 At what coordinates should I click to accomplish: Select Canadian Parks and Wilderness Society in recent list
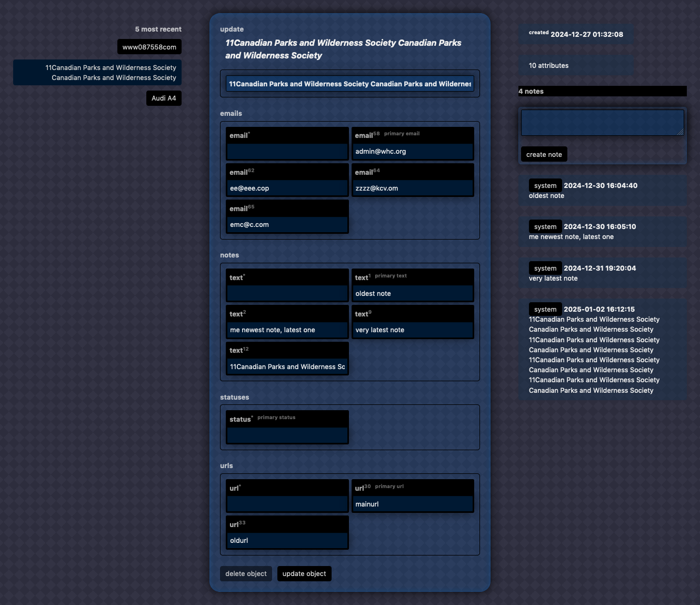click(97, 73)
